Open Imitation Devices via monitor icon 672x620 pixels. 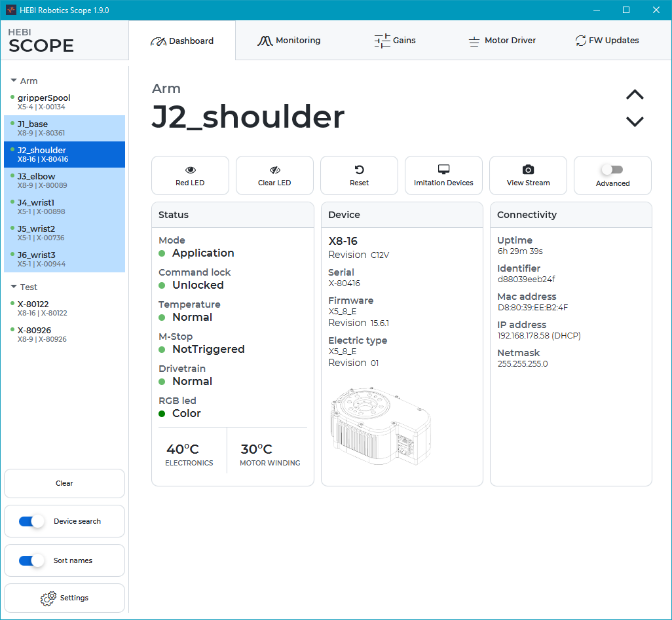coord(443,169)
